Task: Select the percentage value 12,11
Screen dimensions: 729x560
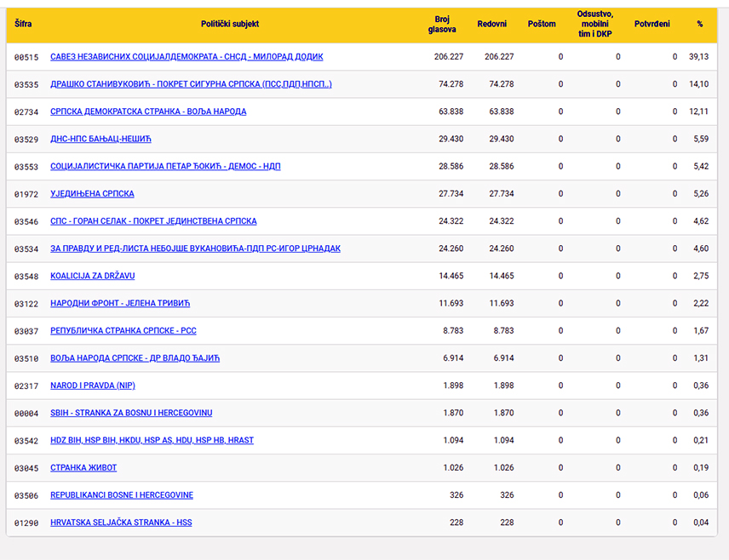Action: (x=699, y=111)
